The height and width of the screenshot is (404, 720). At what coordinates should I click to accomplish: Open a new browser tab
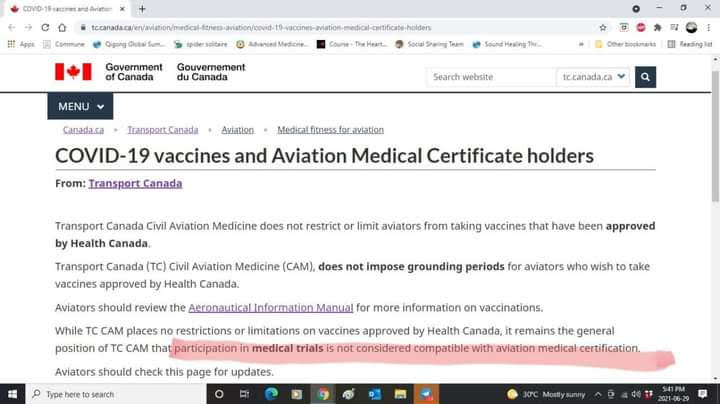click(x=142, y=9)
